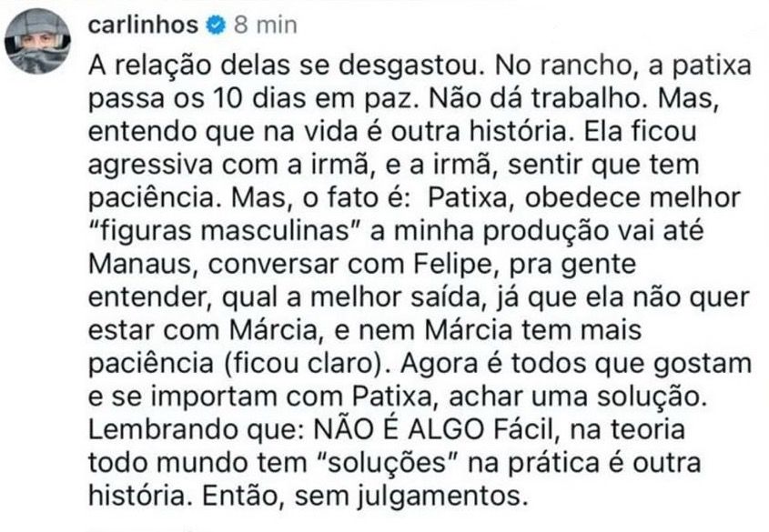Viewport: 769px width, 532px height.
Task: Click the 8 min timestamp
Action: pyautogui.click(x=266, y=25)
